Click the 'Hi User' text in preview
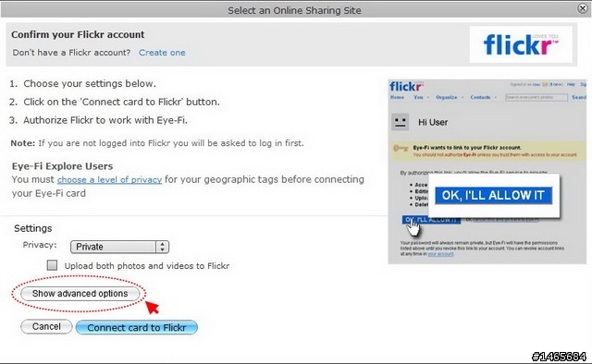Image resolution: width=592 pixels, height=364 pixels. click(x=433, y=122)
